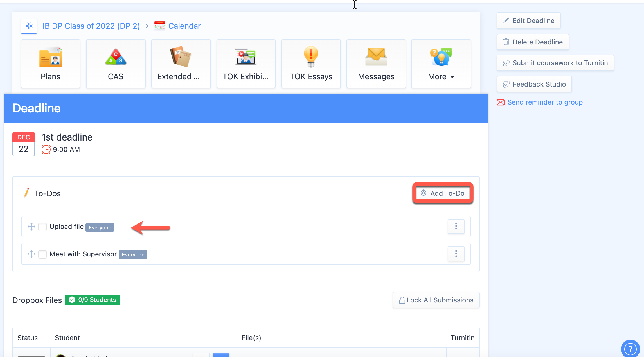Open the CAS tile
Screen dimensions: 644x357
pos(116,64)
